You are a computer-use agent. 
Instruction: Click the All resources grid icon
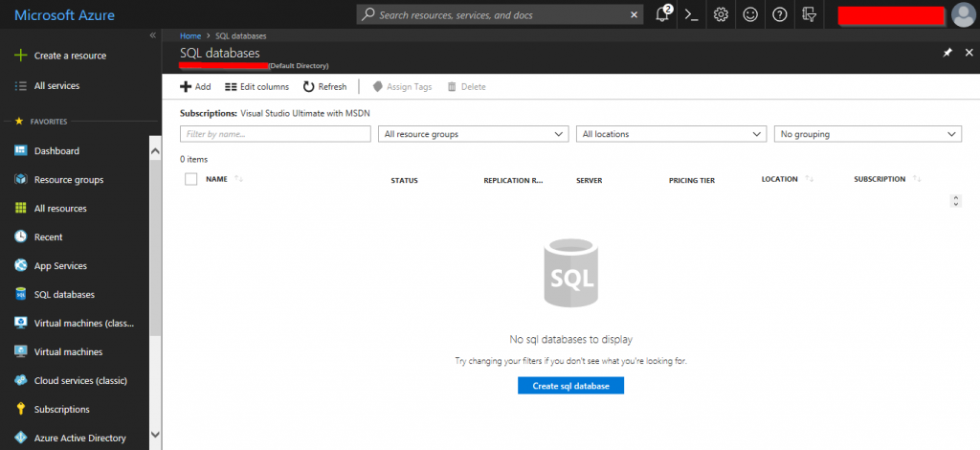coord(21,208)
